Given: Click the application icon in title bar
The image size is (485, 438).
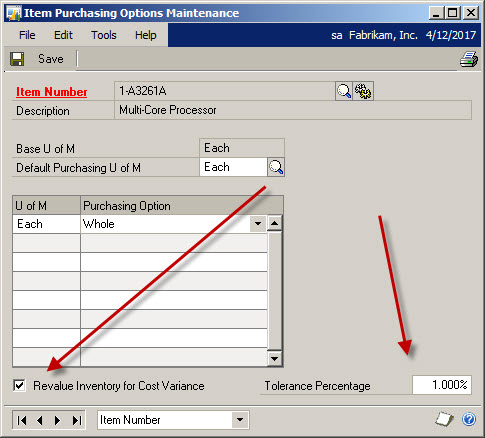Looking at the screenshot, I should coord(13,13).
